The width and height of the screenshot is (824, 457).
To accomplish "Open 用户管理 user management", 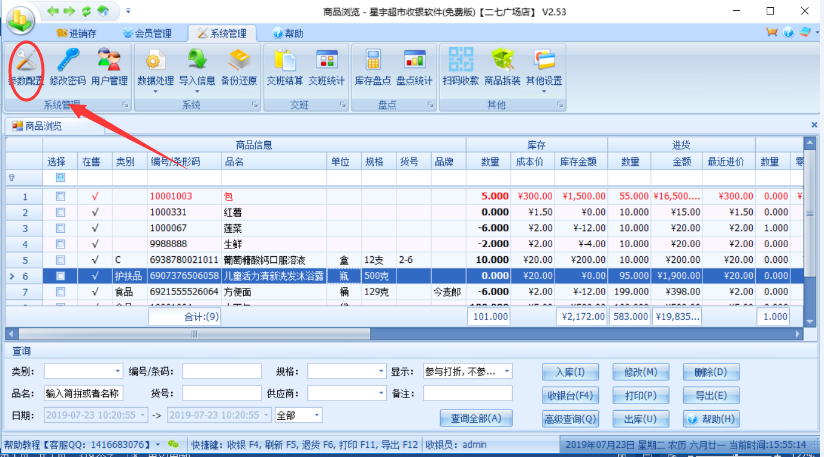I will point(109,67).
